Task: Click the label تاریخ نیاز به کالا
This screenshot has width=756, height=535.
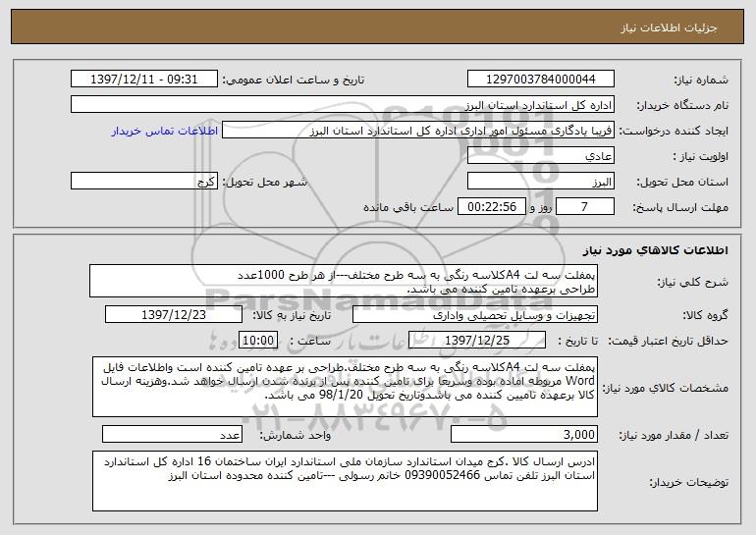Action: click(x=292, y=315)
